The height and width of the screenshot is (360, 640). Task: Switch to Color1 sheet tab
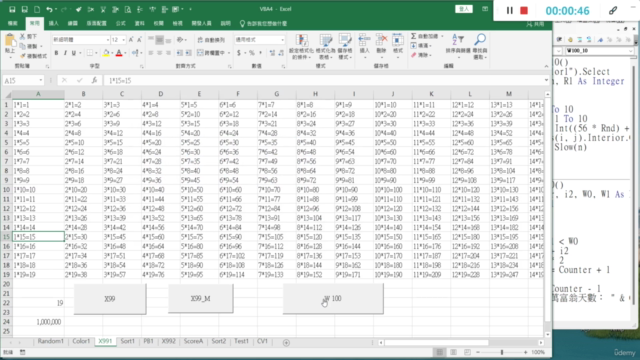[x=81, y=341]
